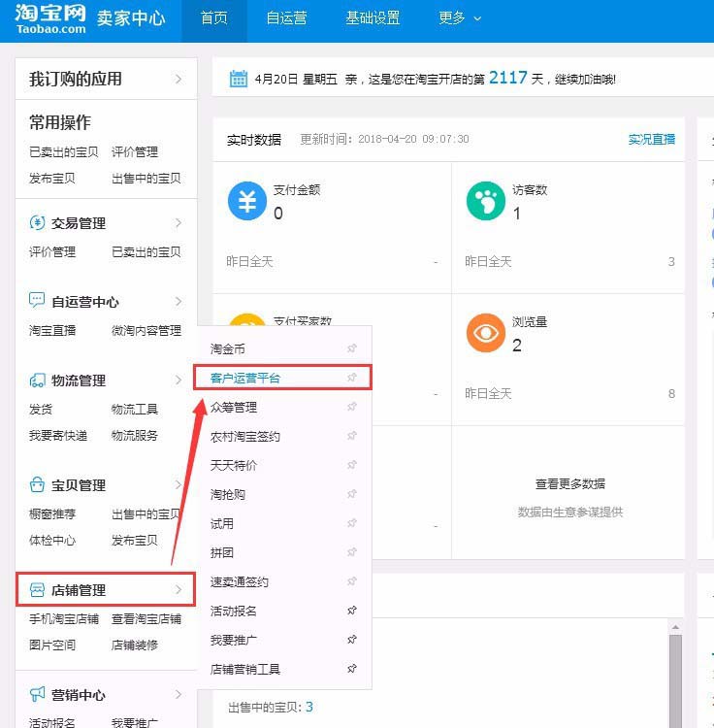Open 已卖出的宝贝 under 常用操作

pos(64,151)
